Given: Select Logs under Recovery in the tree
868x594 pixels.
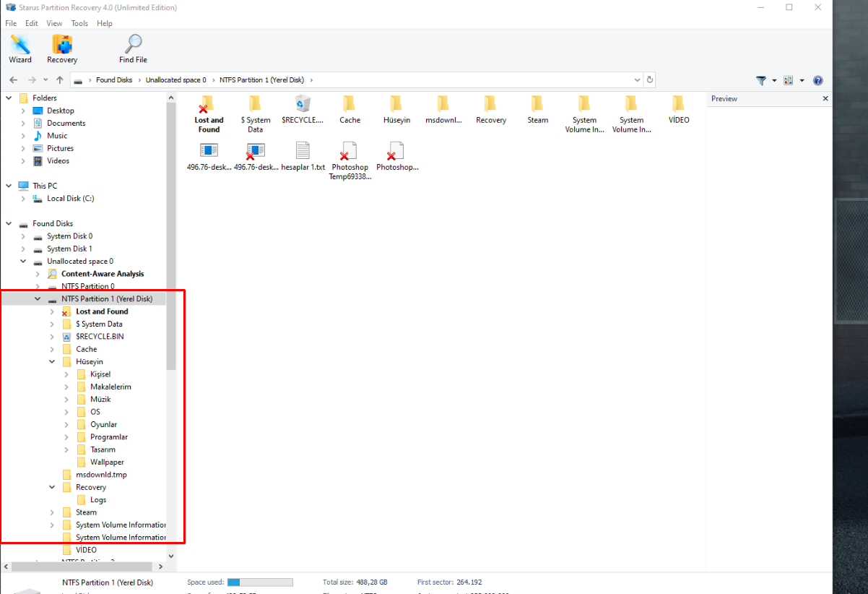Looking at the screenshot, I should click(x=98, y=500).
